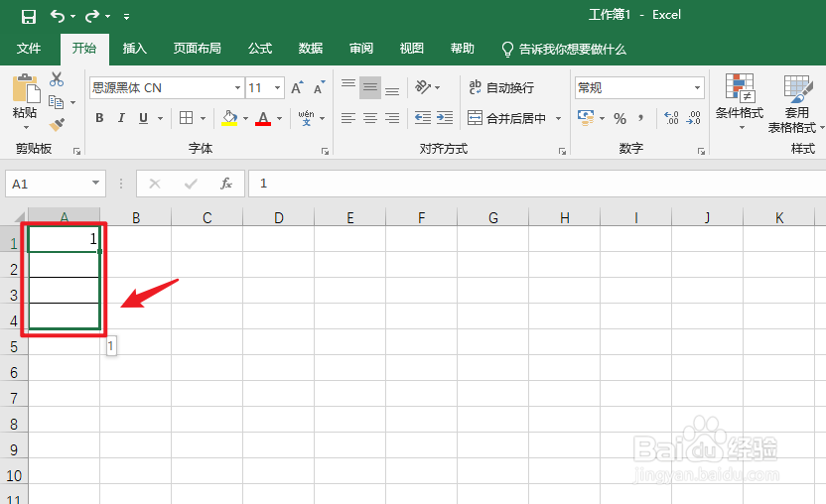Increase font size with the larger A

point(297,87)
